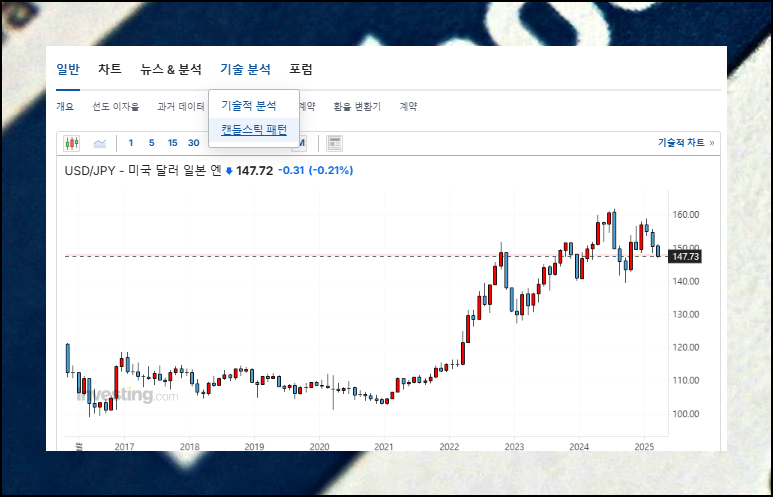773x497 pixels.
Task: Go to the rightmost 계약 sub-tab
Action: click(x=408, y=106)
